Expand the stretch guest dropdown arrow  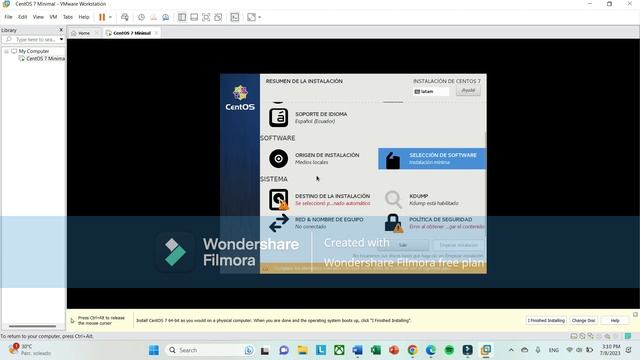pos(260,17)
